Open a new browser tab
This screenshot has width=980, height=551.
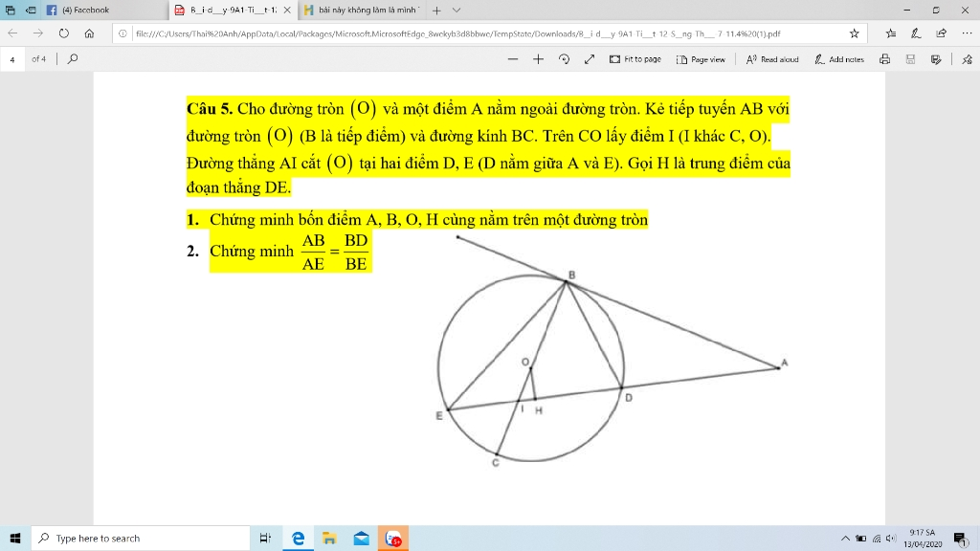(436, 10)
